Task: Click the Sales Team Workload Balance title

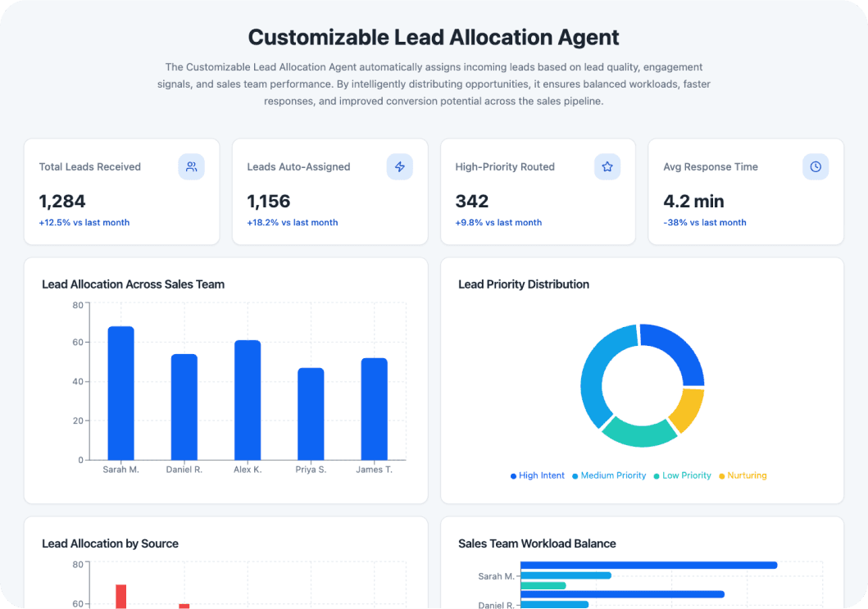Action: click(537, 543)
